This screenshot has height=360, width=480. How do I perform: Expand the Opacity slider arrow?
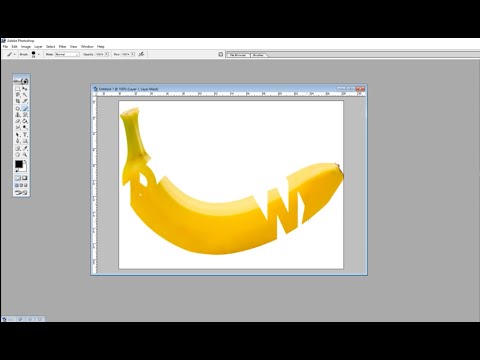[107, 54]
